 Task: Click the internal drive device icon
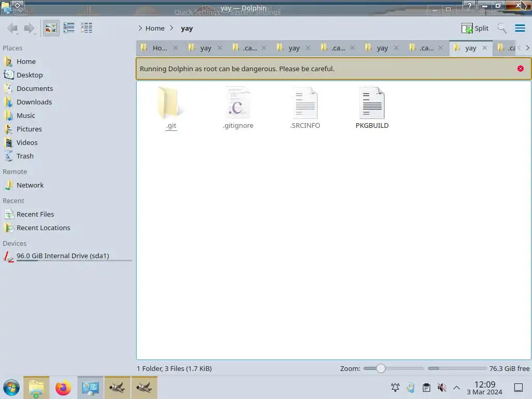tap(8, 257)
